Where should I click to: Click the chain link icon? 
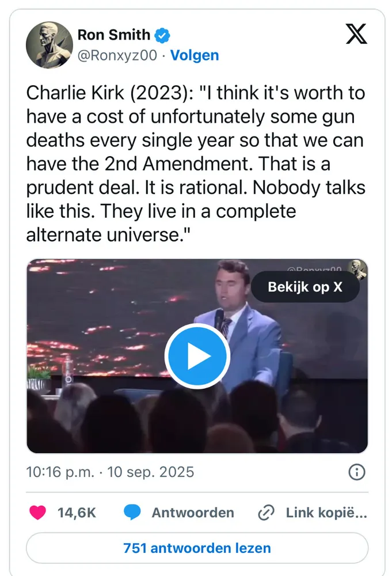pos(265,512)
